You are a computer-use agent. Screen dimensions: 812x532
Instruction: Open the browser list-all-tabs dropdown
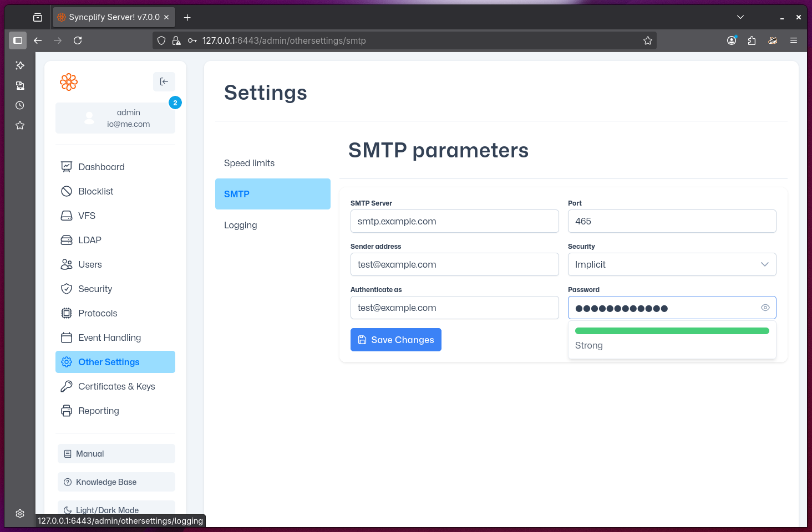point(740,17)
